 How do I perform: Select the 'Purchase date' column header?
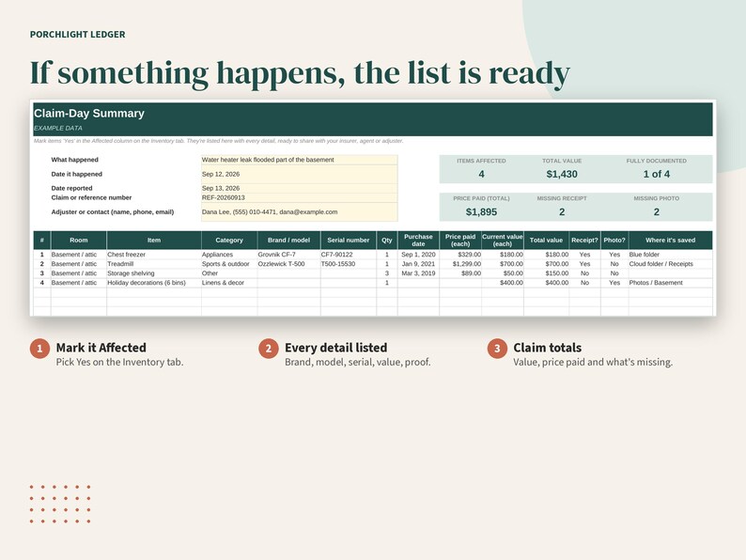(x=418, y=241)
